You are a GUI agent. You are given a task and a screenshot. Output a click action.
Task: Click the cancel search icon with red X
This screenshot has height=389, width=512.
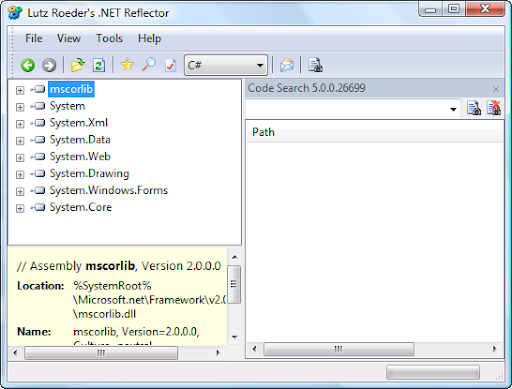(494, 108)
